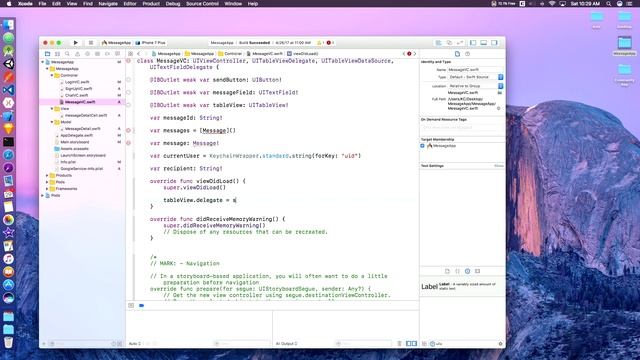Screen dimensions: 640x360
Task: Expand the Frameworks group
Action: click(47, 189)
